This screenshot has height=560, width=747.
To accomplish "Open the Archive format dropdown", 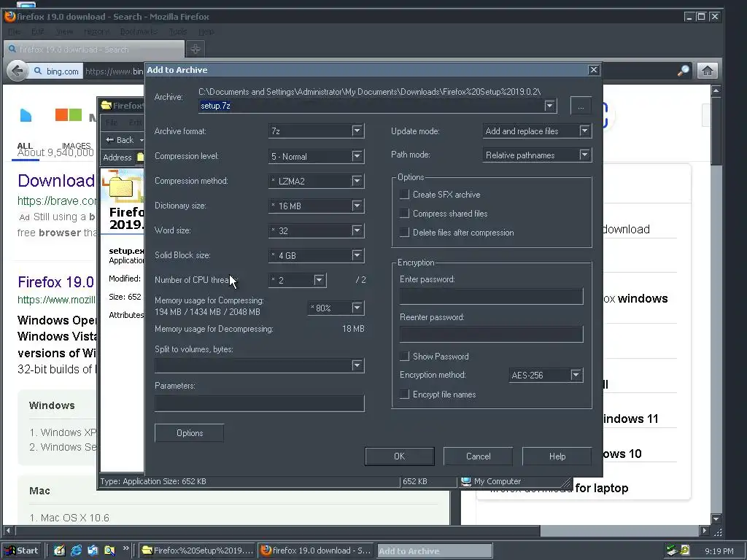I will [357, 131].
